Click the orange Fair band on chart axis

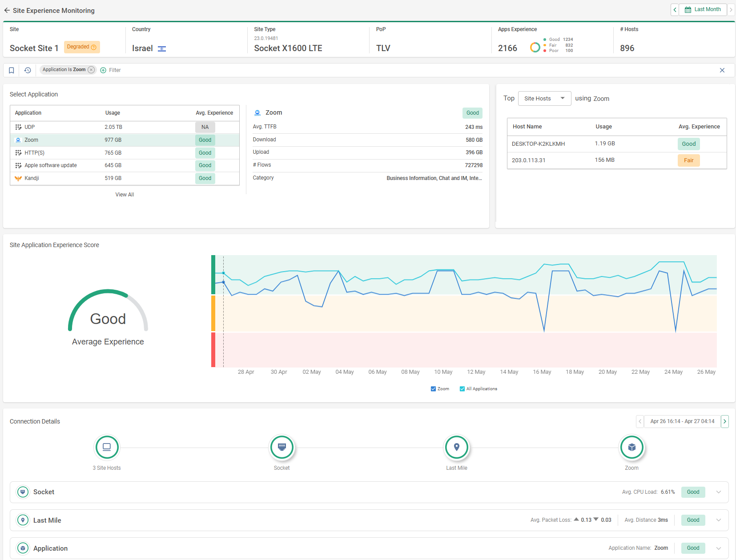(213, 313)
